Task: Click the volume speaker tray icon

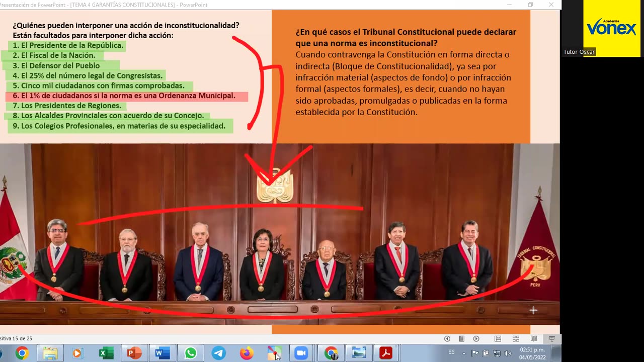Action: (x=507, y=353)
